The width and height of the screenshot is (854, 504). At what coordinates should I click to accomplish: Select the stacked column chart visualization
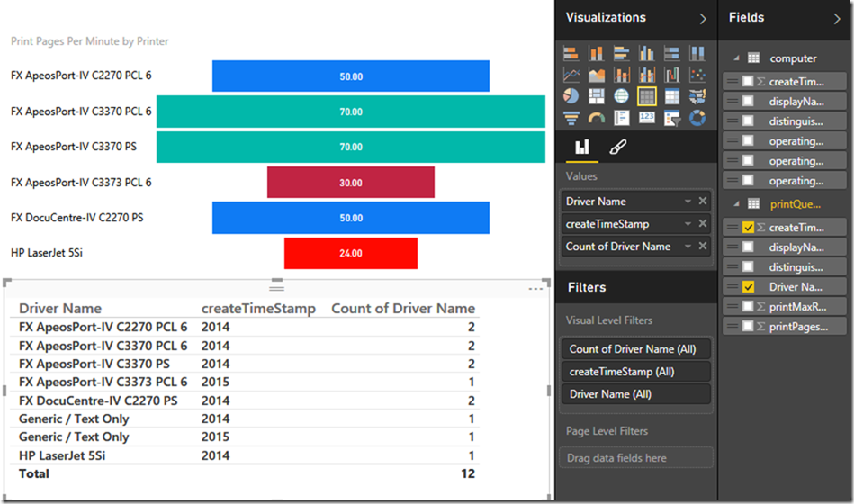pos(597,53)
